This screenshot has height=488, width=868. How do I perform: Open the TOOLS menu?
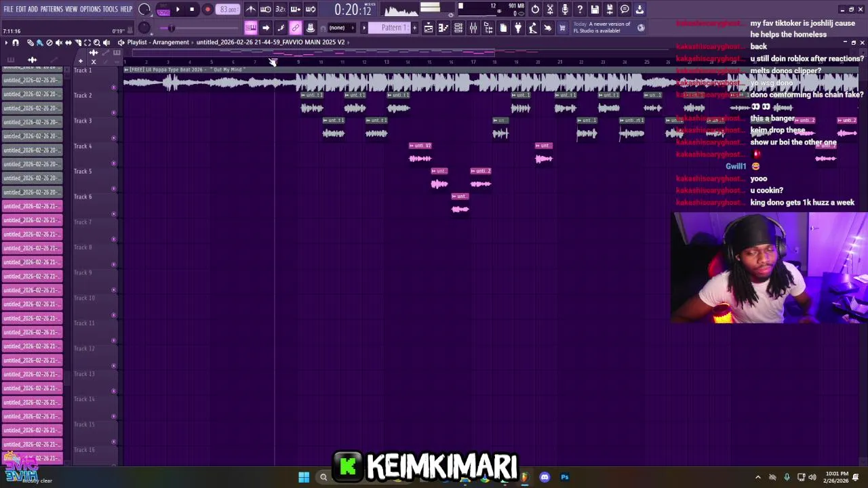click(x=111, y=9)
